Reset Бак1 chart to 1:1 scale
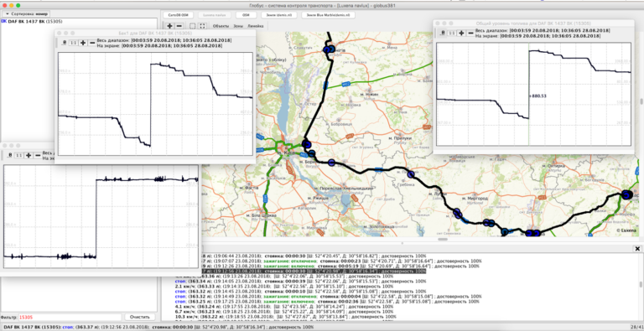Screen dimensions: 644x331 [x=73, y=43]
